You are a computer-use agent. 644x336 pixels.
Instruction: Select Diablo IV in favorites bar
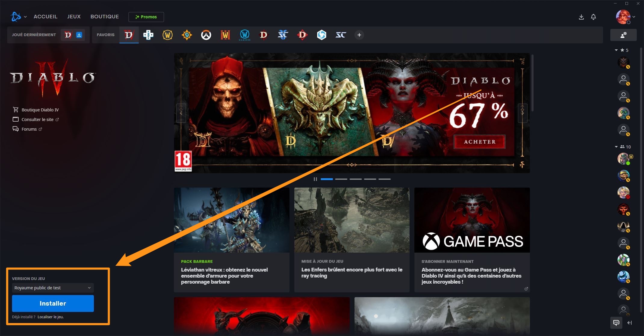129,35
